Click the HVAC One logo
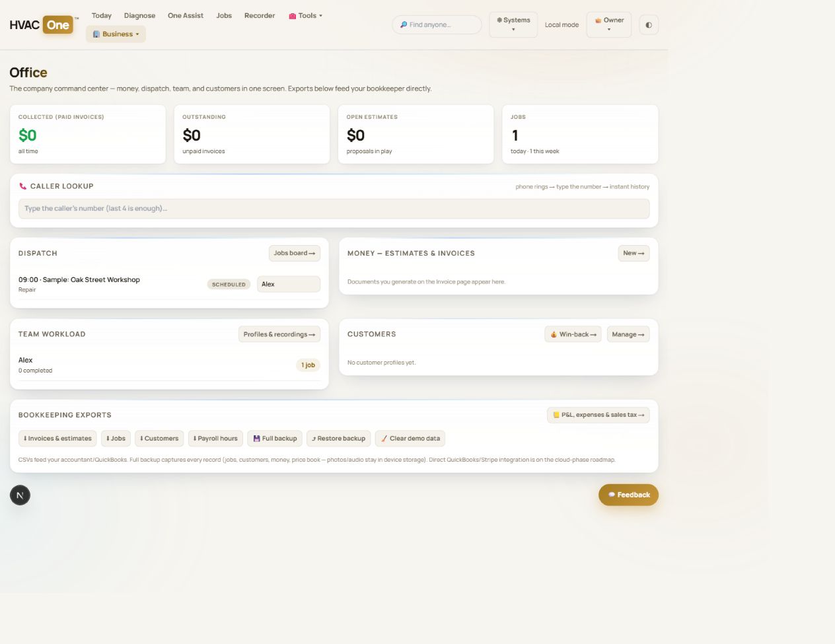 [x=42, y=25]
